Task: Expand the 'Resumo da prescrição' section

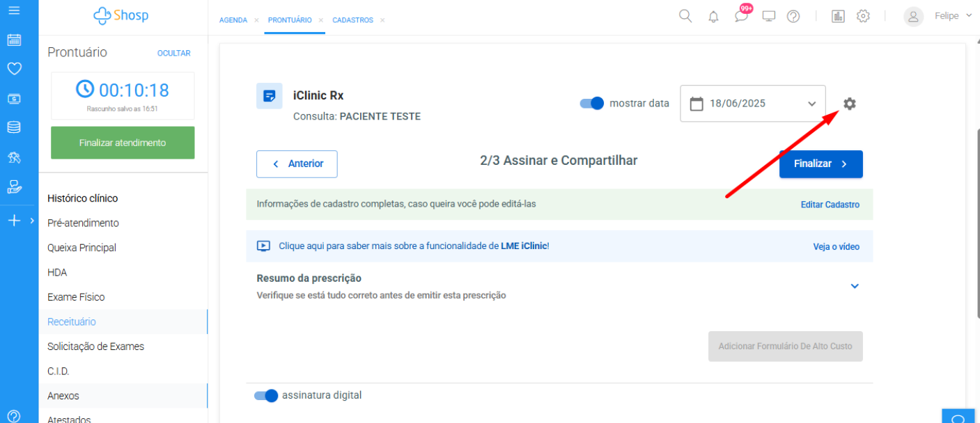Action: 855,286
